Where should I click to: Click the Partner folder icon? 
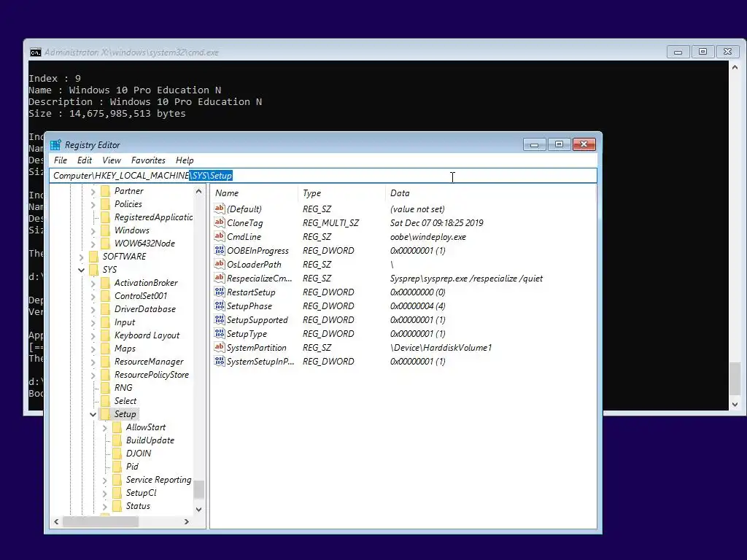coord(106,191)
